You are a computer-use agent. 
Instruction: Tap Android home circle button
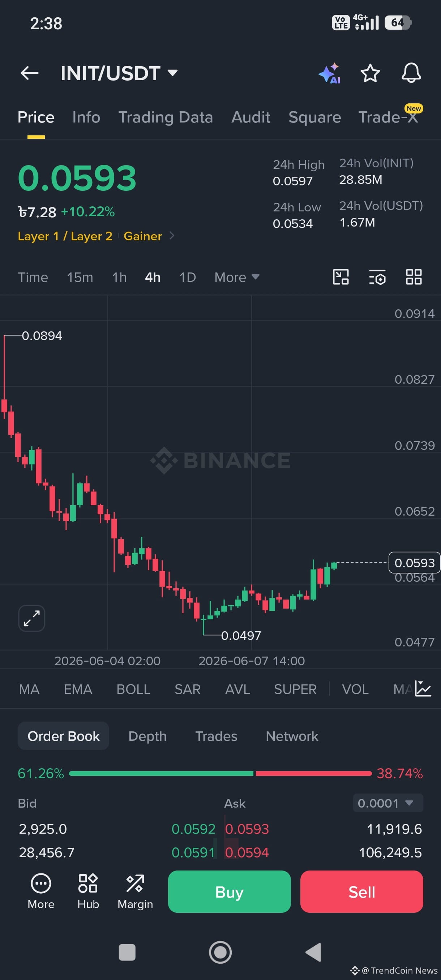[x=220, y=953]
